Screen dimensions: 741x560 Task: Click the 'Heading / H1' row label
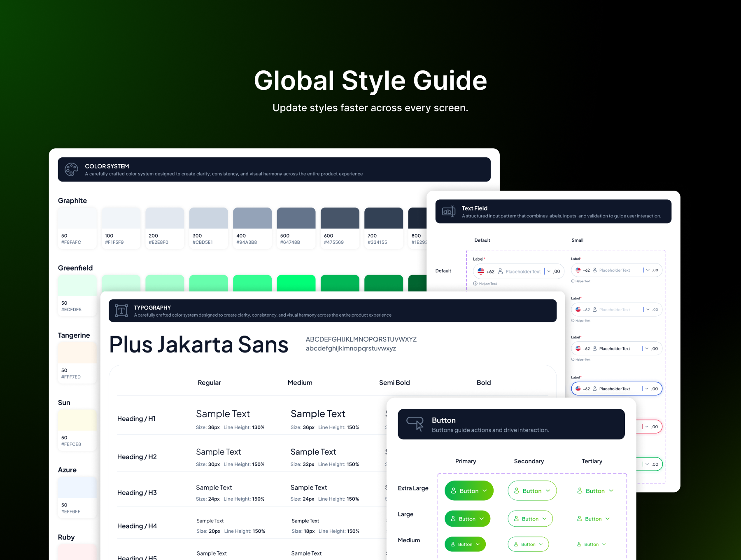click(136, 419)
